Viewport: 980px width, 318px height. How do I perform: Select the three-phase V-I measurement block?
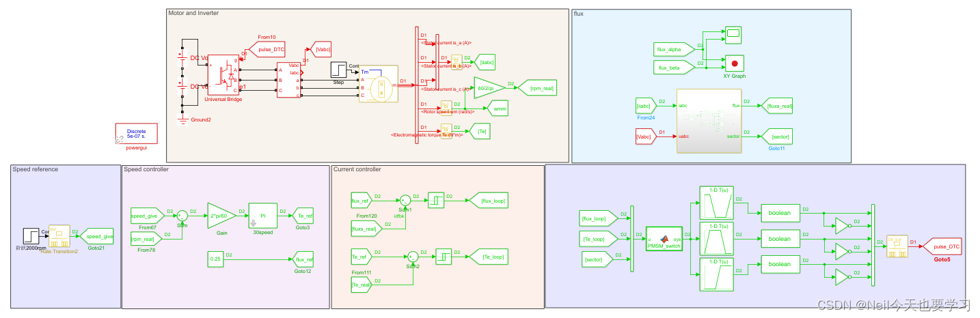tap(288, 80)
